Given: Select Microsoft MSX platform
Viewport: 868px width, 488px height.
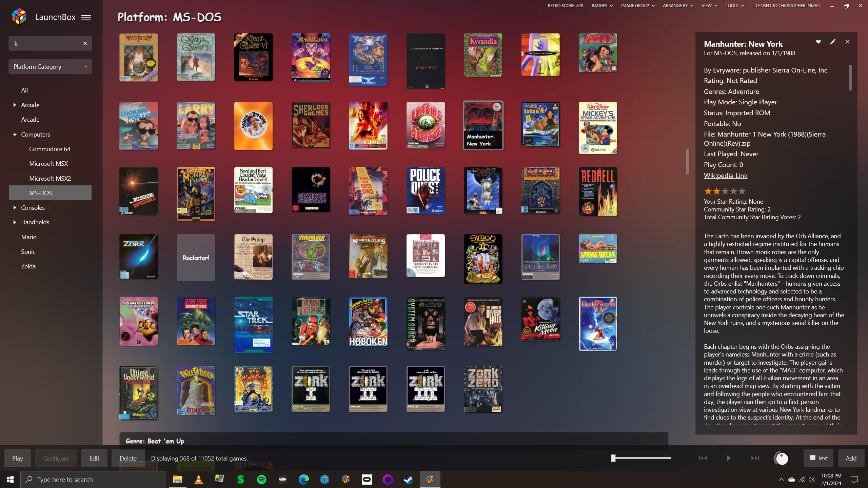Looking at the screenshot, I should point(48,164).
